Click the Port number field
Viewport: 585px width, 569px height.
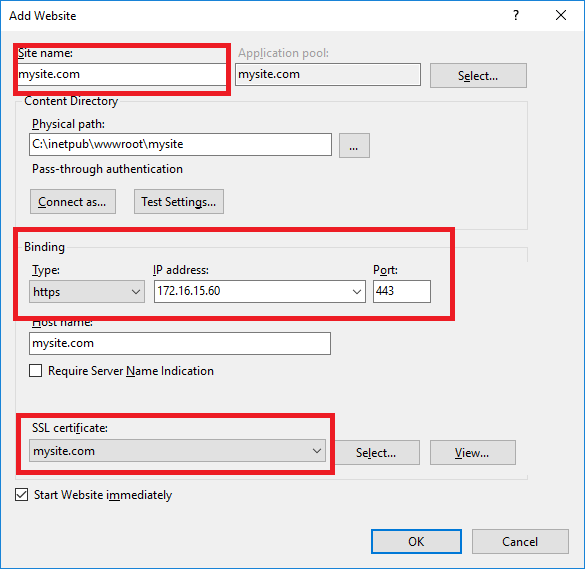pos(402,291)
